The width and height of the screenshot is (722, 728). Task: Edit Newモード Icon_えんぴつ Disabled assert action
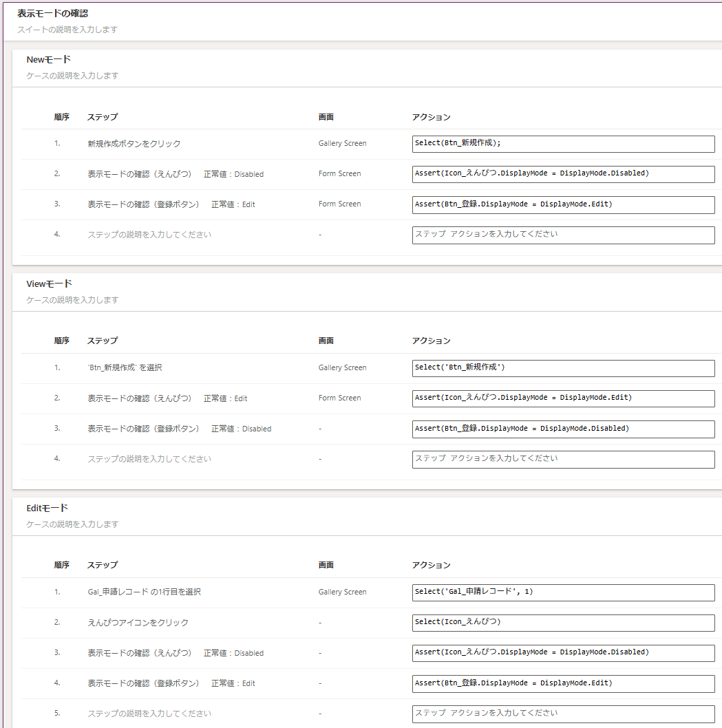point(563,174)
